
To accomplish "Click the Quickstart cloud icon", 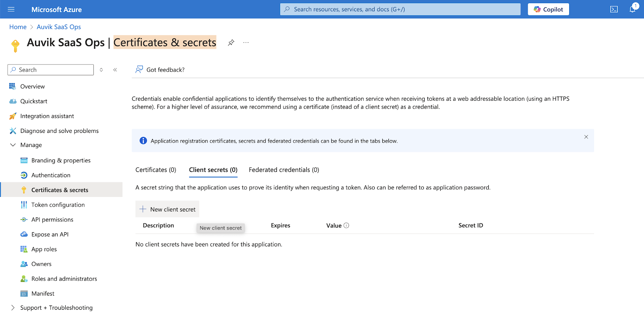I will click(x=13, y=101).
